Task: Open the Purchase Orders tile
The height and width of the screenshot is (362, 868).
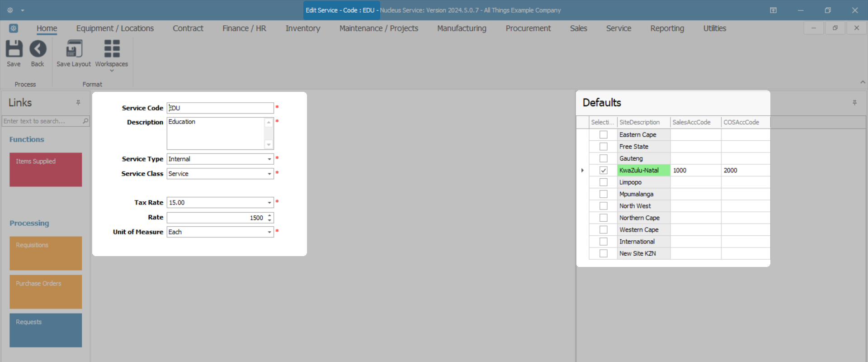Action: coord(46,292)
